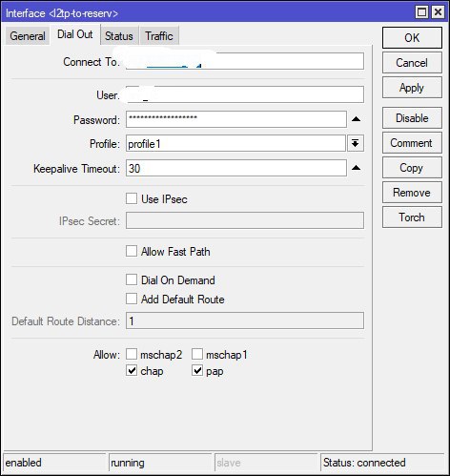Viewport: 450px width, 476px height.
Task: Edit the Keepalive Timeout value 30
Action: pos(236,168)
